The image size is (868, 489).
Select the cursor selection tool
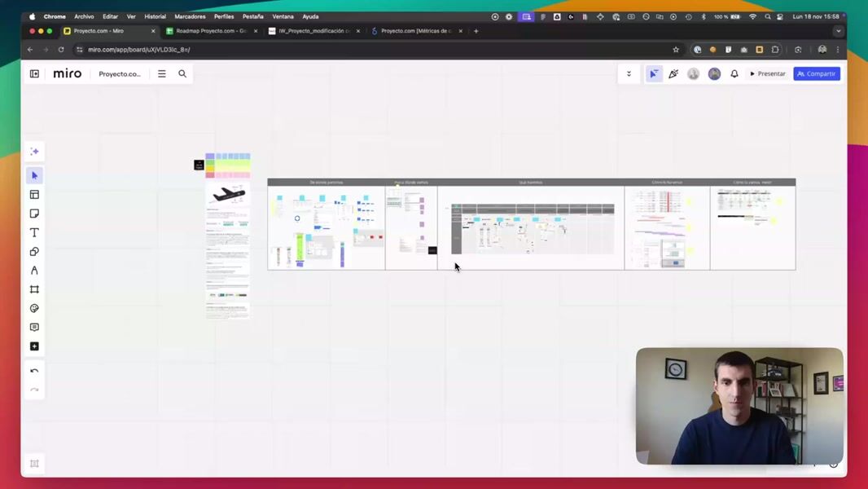(x=34, y=176)
